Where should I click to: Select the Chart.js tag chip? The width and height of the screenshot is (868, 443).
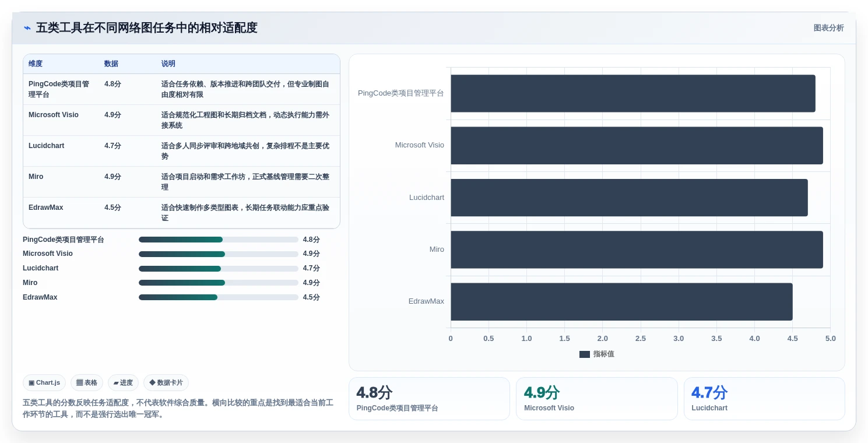point(44,383)
